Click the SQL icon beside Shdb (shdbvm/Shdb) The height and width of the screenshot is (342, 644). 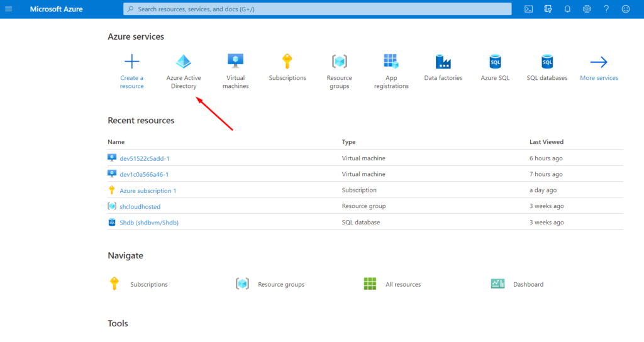(112, 222)
